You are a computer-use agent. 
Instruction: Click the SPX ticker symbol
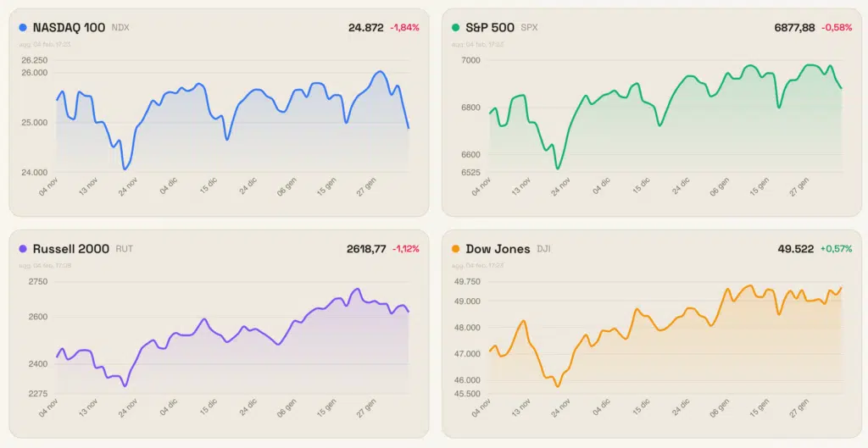[x=529, y=28]
